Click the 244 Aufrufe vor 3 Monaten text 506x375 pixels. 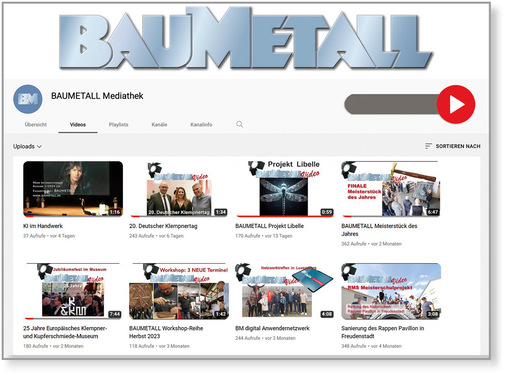point(265,338)
